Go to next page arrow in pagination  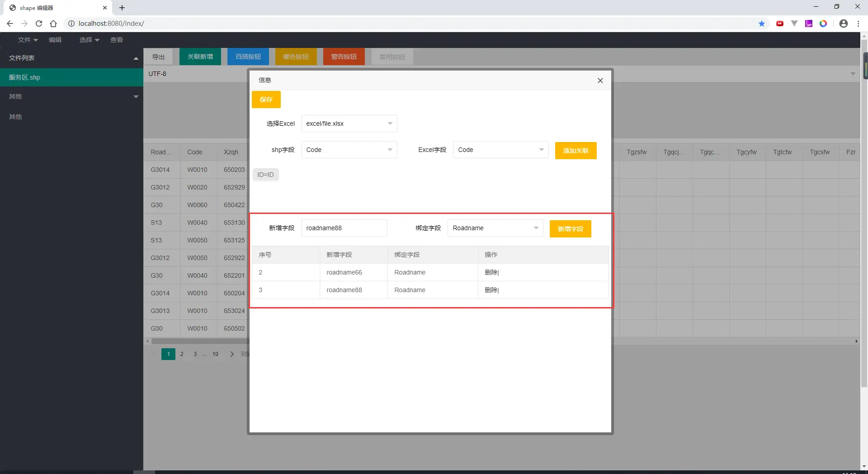tap(232, 354)
